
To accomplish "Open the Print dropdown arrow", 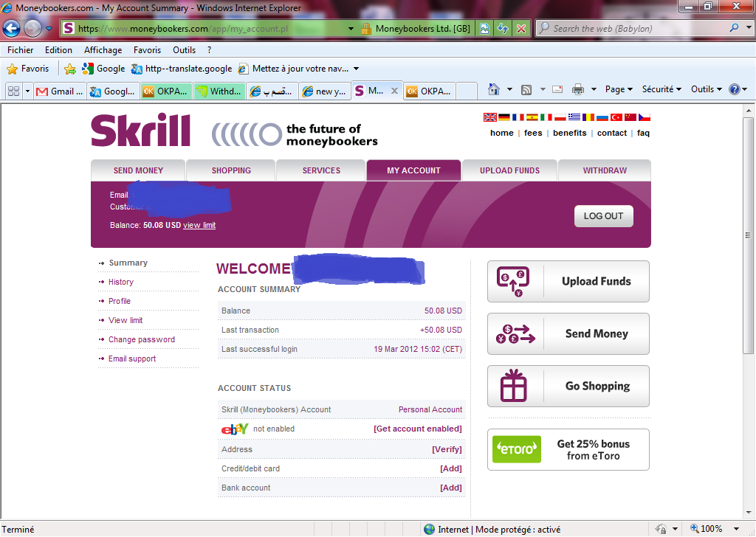I will click(594, 89).
